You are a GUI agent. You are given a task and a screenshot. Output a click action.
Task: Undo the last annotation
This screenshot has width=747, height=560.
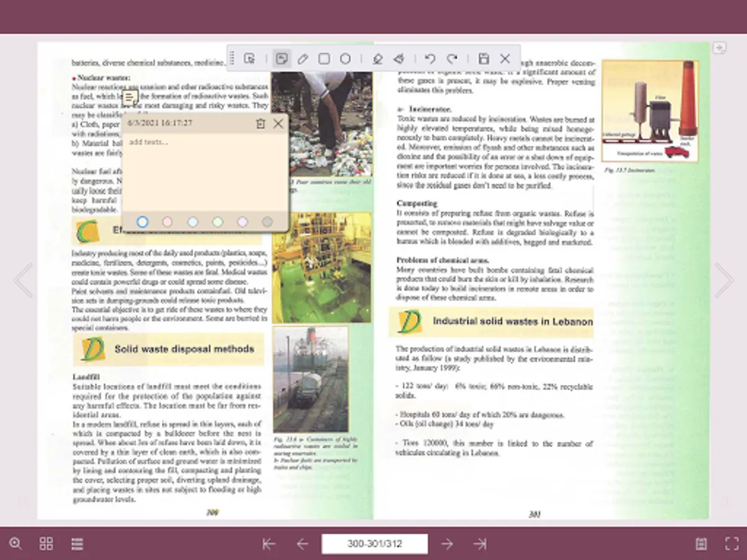[x=430, y=59]
